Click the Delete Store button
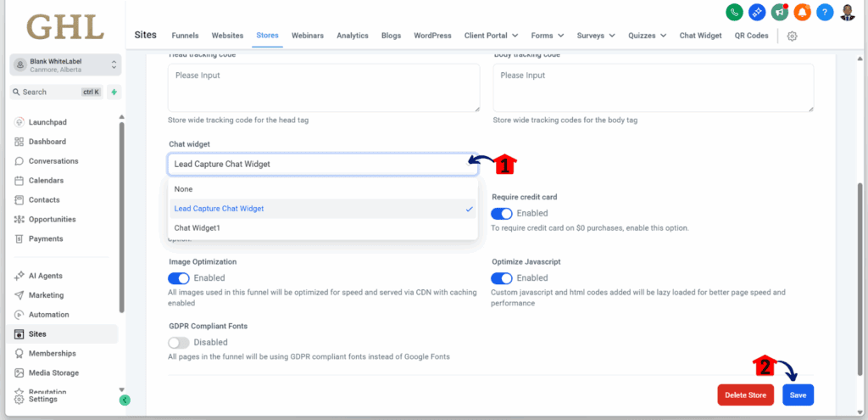Image resolution: width=868 pixels, height=420 pixels. point(746,395)
